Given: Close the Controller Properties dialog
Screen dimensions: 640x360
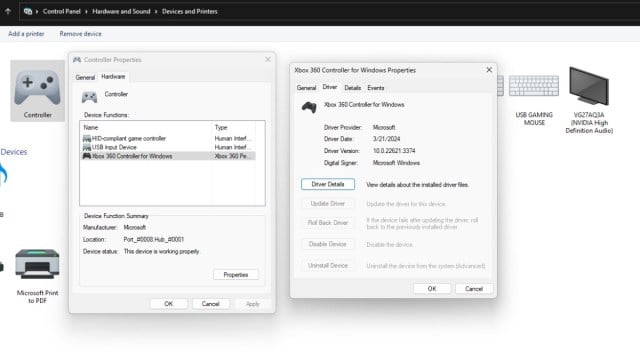Looking at the screenshot, I should click(268, 60).
